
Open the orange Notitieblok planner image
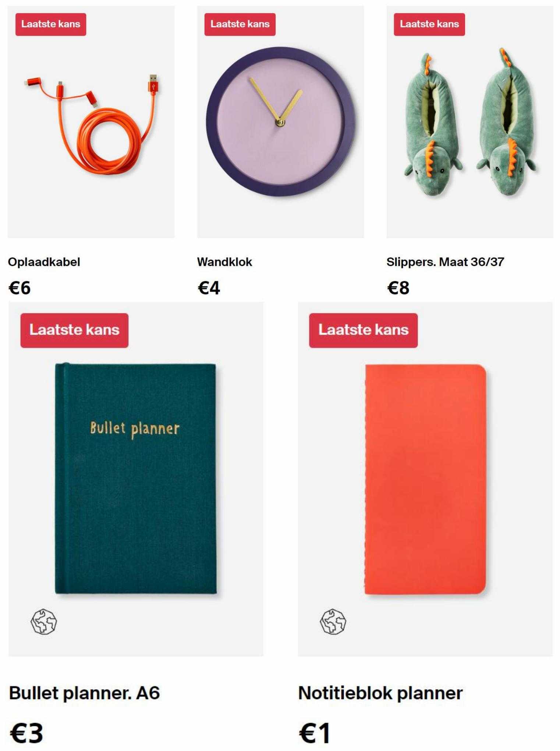(x=425, y=479)
